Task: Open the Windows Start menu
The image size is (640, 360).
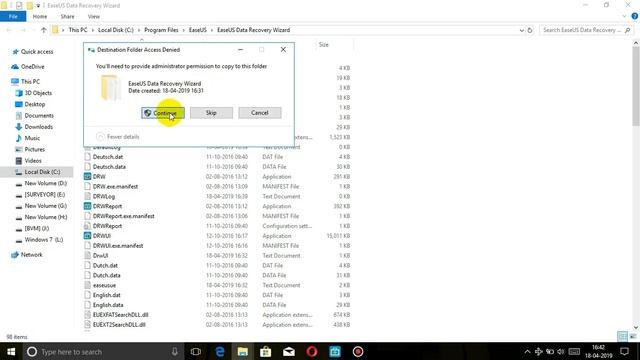Action: tap(11, 351)
